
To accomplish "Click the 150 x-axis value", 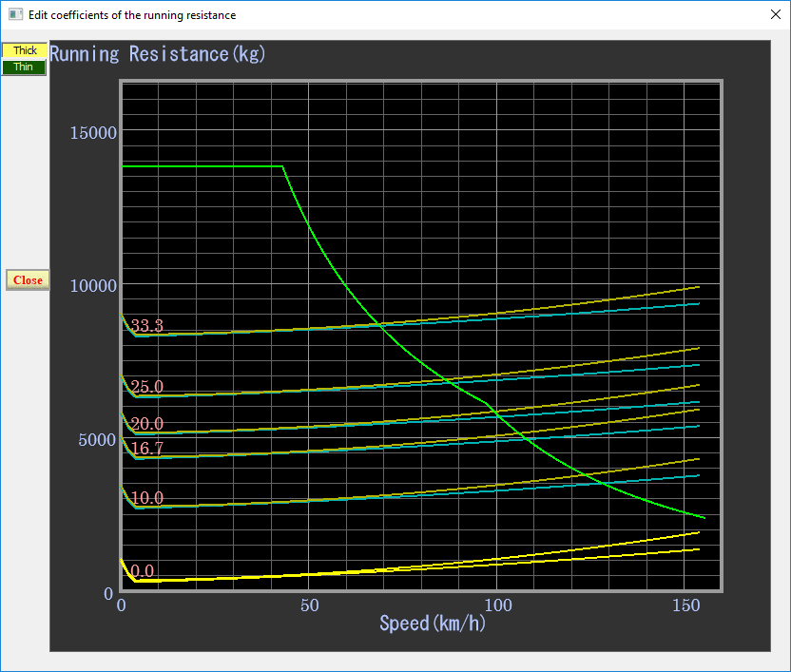I will click(686, 605).
